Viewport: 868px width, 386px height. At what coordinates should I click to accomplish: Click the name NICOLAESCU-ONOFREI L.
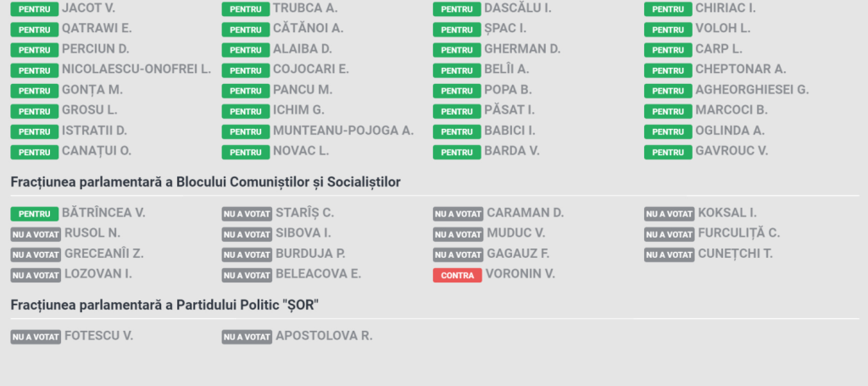click(136, 70)
